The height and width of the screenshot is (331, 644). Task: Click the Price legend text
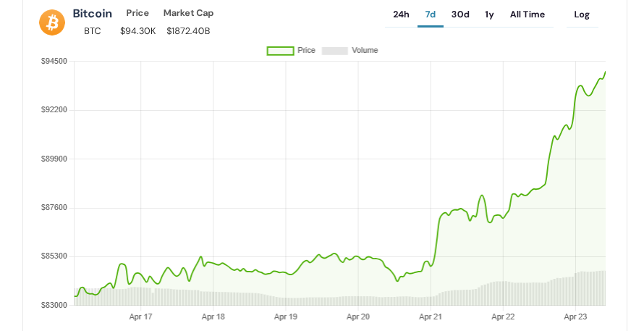(x=306, y=50)
